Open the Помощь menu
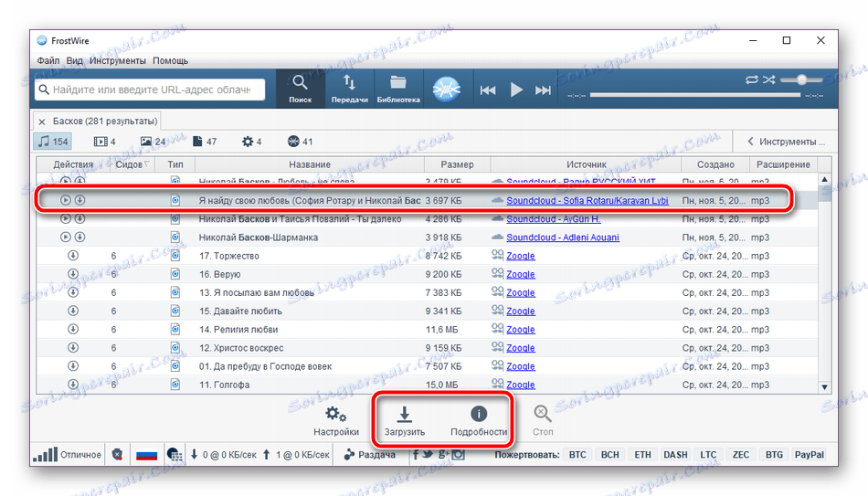Screen dimensions: 868x496 pyautogui.click(x=171, y=60)
